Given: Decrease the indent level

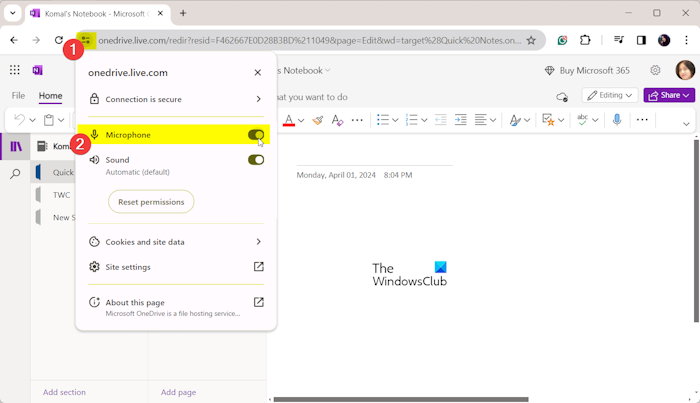Looking at the screenshot, I should coord(441,120).
